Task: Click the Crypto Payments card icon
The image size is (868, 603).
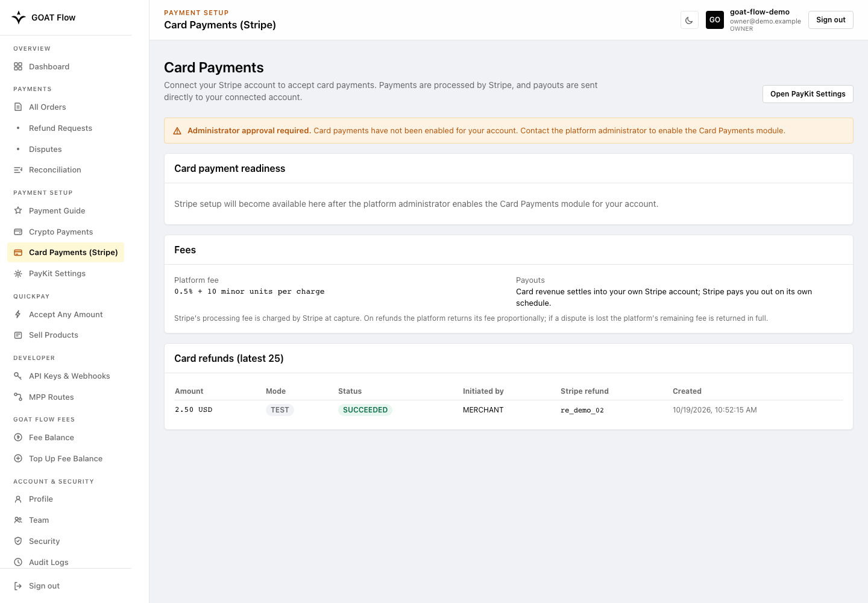Action: tap(18, 232)
